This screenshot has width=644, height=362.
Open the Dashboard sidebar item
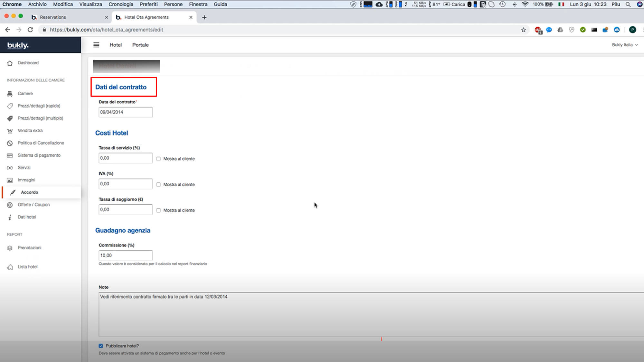pos(28,63)
